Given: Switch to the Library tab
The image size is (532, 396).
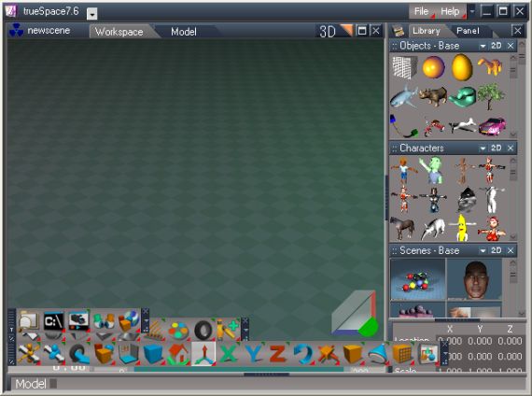Looking at the screenshot, I should click(x=427, y=31).
